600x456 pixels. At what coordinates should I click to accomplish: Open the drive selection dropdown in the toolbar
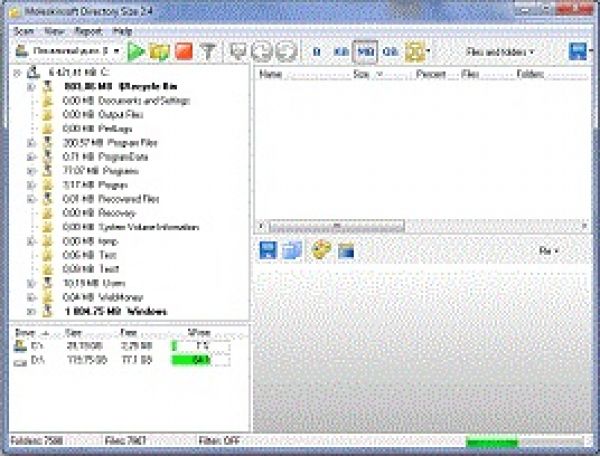tap(68, 51)
